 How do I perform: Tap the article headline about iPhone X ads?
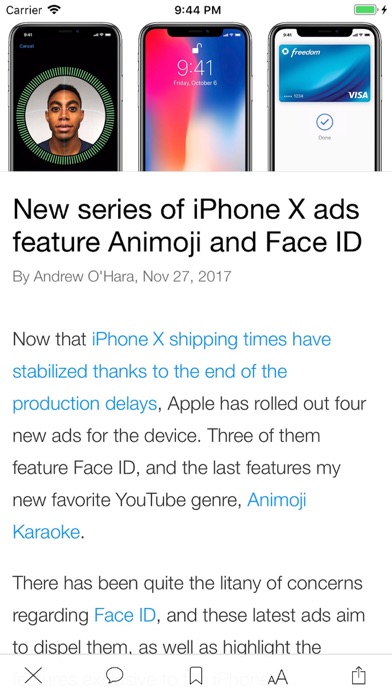[187, 225]
